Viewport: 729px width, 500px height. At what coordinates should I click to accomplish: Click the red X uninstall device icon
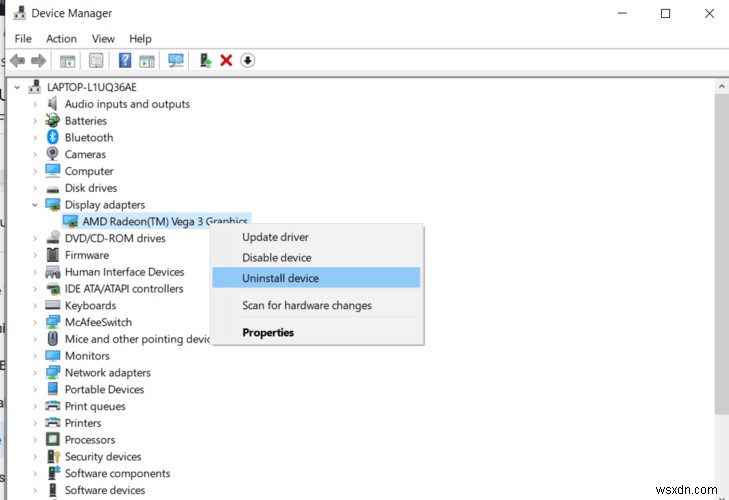coord(226,60)
